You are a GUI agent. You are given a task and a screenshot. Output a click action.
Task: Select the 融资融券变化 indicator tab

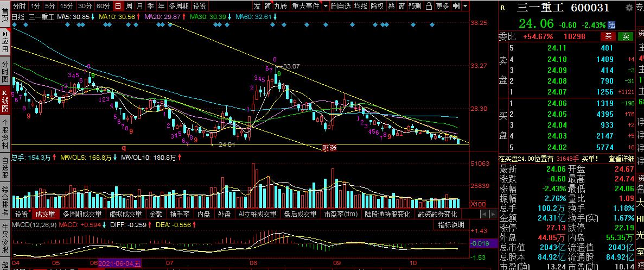click(437, 214)
